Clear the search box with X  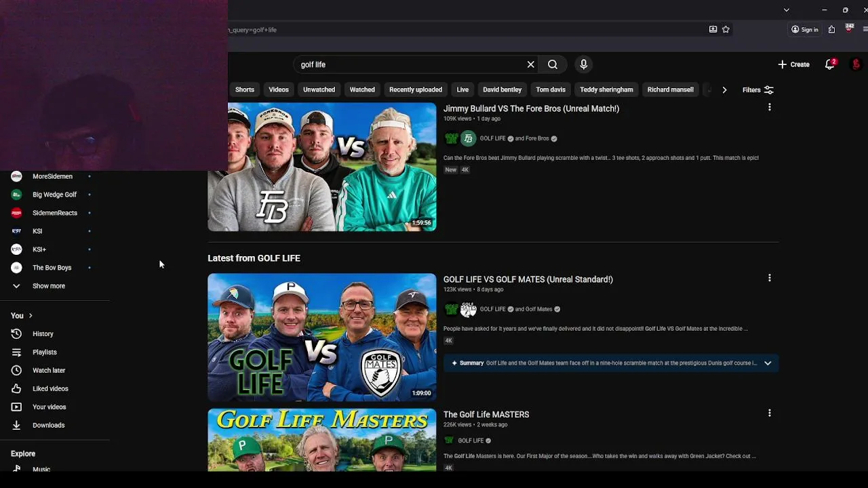531,64
